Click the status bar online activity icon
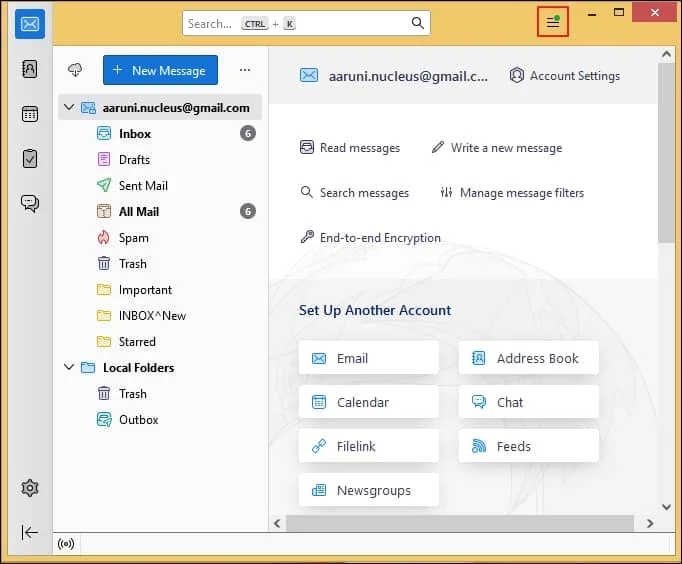The width and height of the screenshot is (682, 564). click(x=66, y=544)
